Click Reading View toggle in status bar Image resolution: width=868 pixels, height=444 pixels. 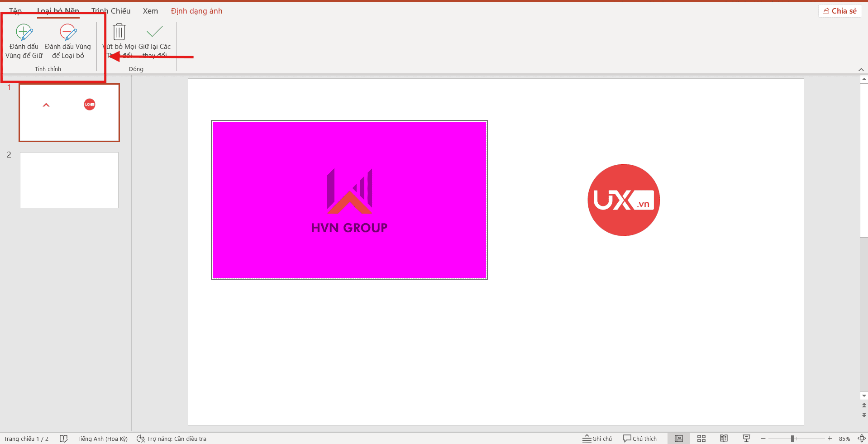click(x=724, y=438)
